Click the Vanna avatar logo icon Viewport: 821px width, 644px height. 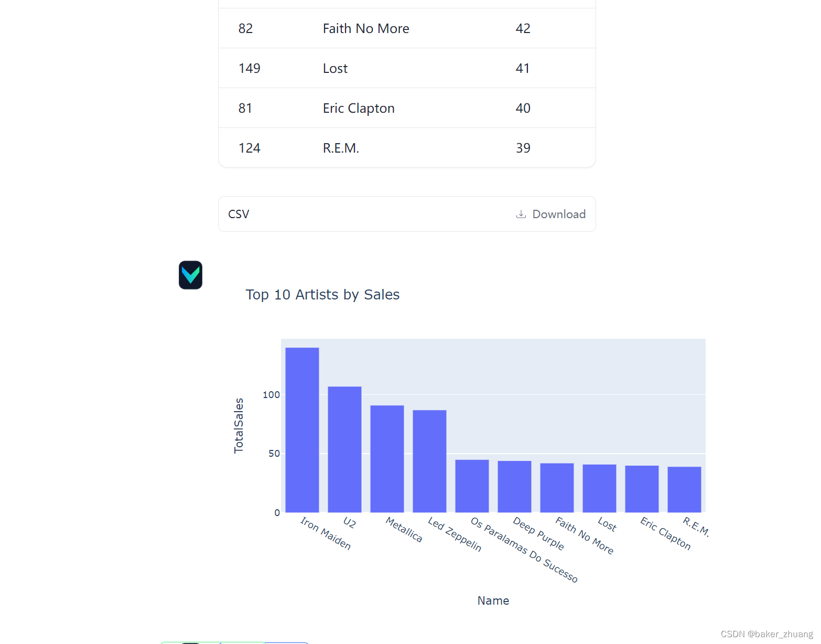190,275
